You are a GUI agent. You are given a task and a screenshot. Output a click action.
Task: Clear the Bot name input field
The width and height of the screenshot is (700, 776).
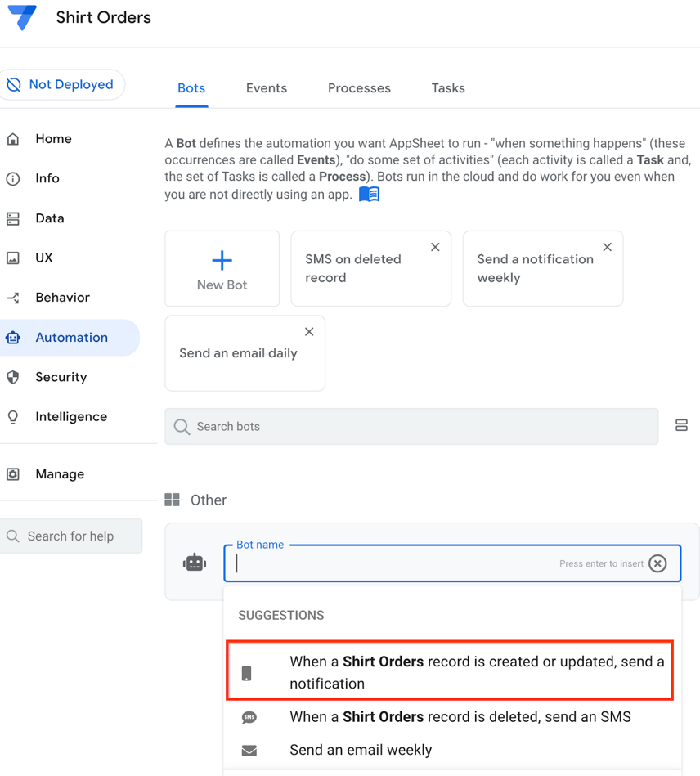(657, 563)
